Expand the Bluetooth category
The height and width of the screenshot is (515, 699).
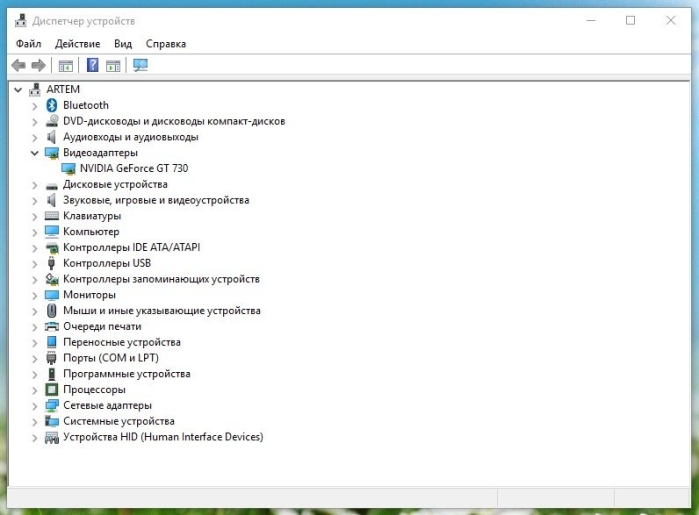34,106
